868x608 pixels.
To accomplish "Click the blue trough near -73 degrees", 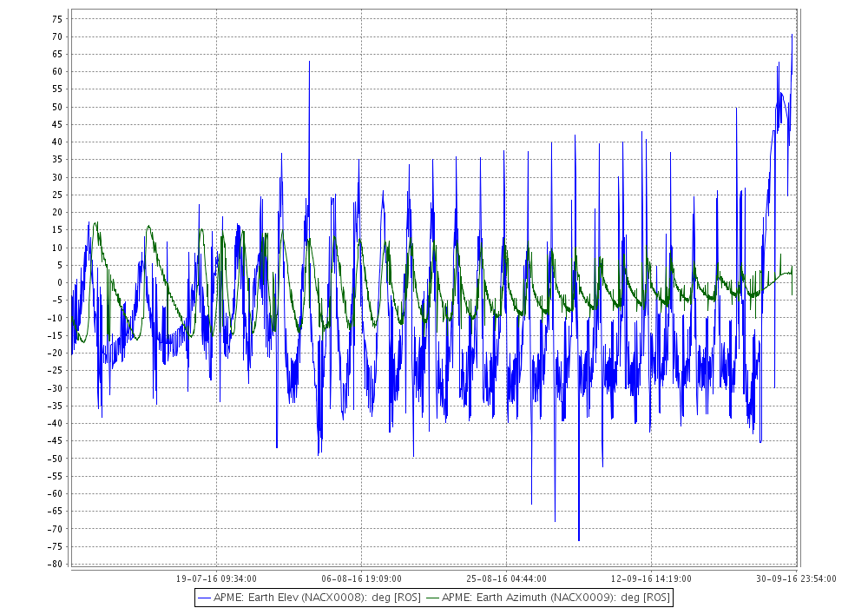I will point(579,540).
